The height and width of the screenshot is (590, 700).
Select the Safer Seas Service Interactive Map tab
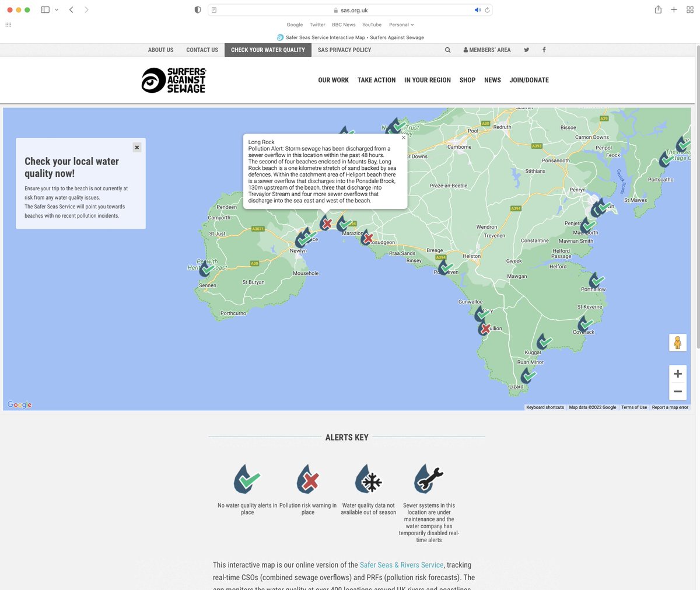pyautogui.click(x=350, y=37)
